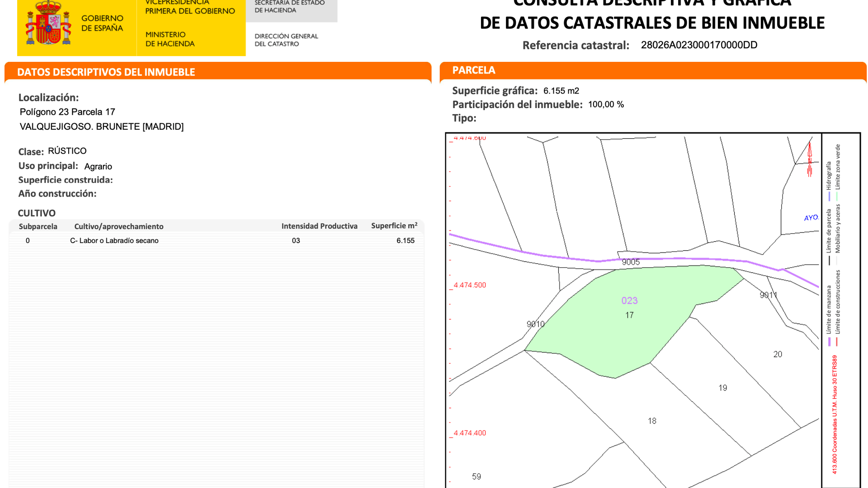
Task: Click the purple Límite de manzana legend line
Action: point(829,342)
